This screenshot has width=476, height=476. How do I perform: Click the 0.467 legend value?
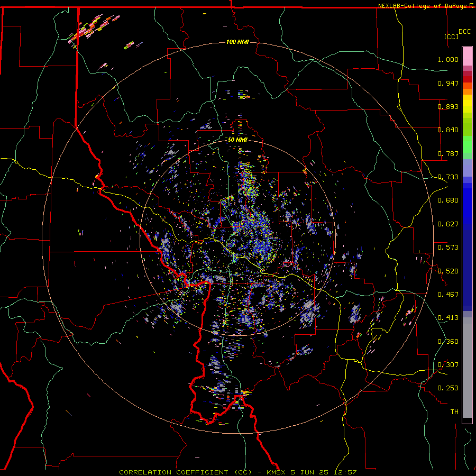pos(448,295)
